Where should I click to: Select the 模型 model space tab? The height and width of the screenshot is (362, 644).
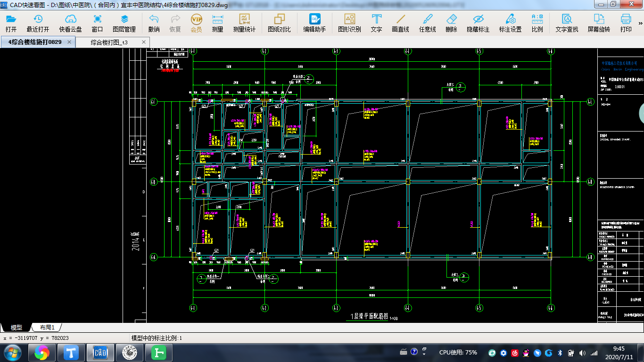17,327
